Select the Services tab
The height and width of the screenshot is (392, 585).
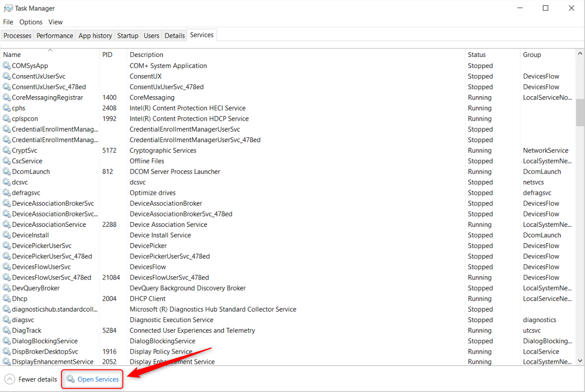tap(202, 35)
